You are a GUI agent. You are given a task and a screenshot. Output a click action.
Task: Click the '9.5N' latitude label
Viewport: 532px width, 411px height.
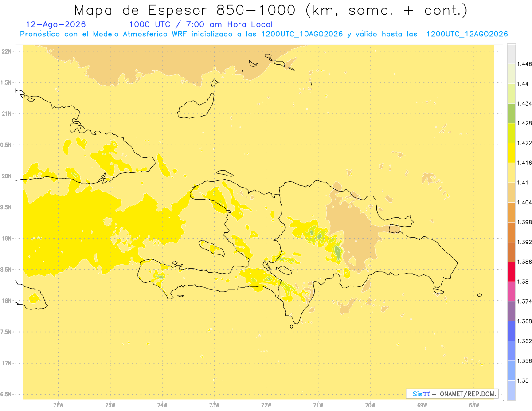pyautogui.click(x=6, y=207)
